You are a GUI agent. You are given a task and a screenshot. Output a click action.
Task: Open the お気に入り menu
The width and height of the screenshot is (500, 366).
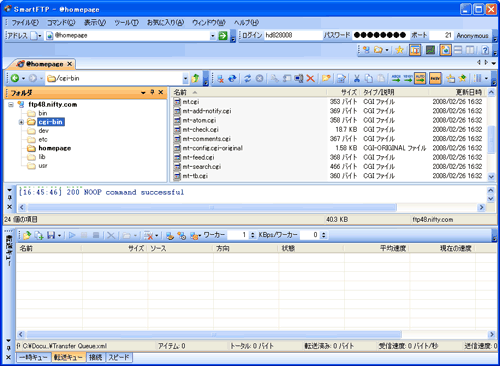point(165,23)
